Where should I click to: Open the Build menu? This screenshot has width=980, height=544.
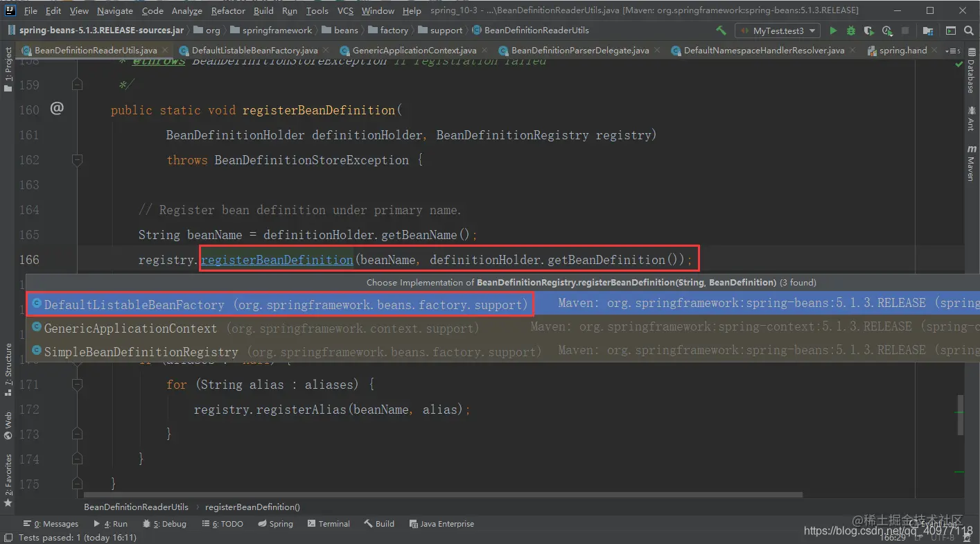(x=263, y=10)
